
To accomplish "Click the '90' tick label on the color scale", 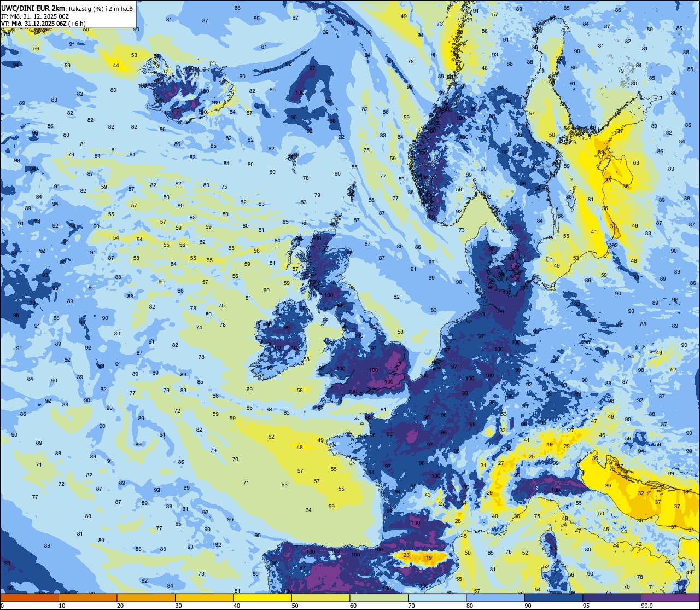I will (528, 606).
